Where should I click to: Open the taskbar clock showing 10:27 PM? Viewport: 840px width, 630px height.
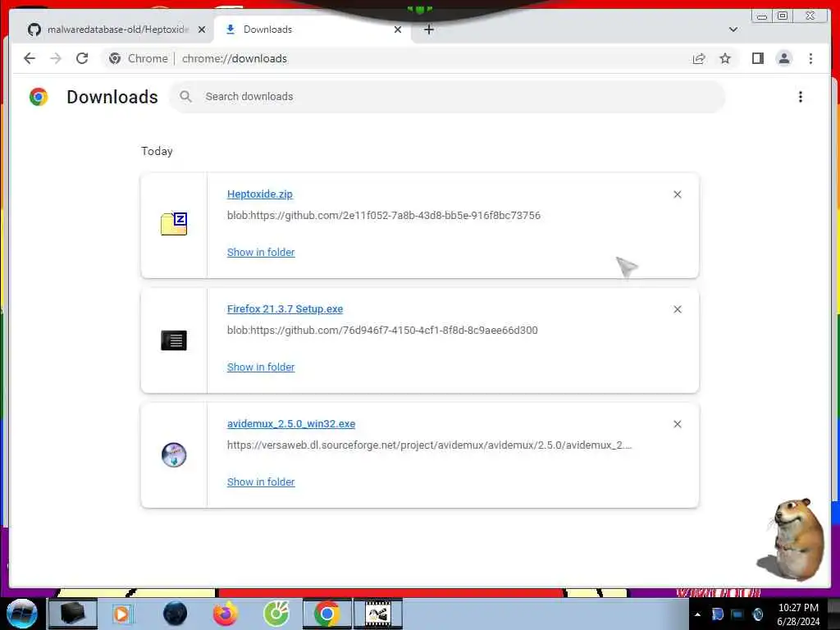(798, 614)
